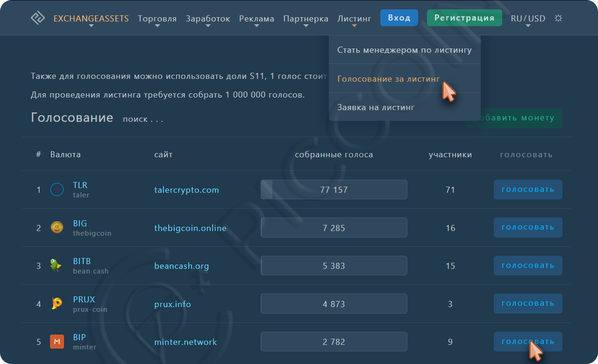
Task: Click the BITB bean cash parrot icon
Action: click(x=56, y=265)
